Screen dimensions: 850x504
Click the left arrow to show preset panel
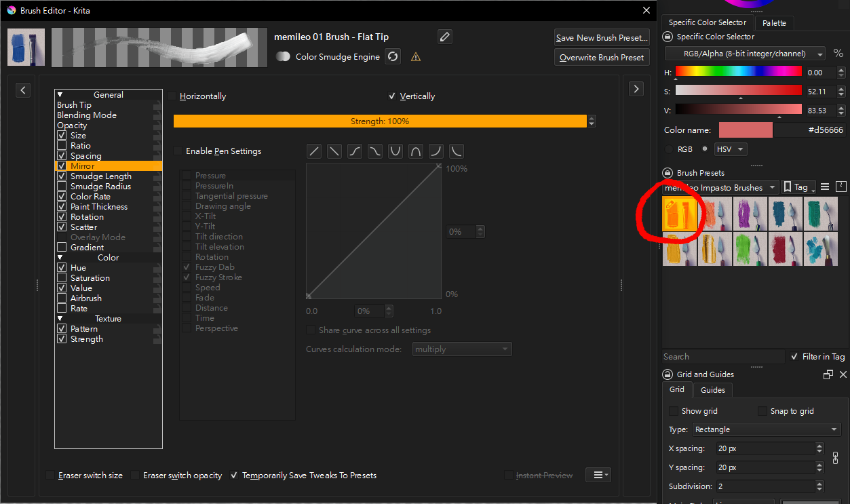pyautogui.click(x=23, y=90)
